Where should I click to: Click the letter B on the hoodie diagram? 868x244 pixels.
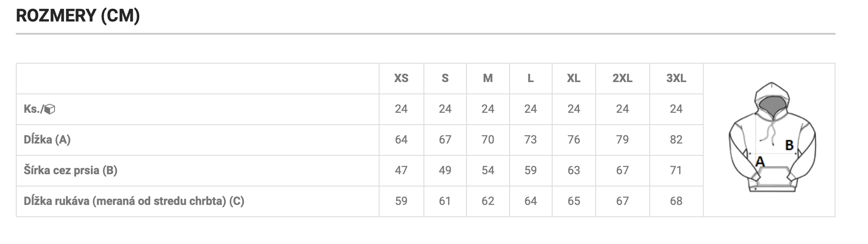pyautogui.click(x=789, y=145)
